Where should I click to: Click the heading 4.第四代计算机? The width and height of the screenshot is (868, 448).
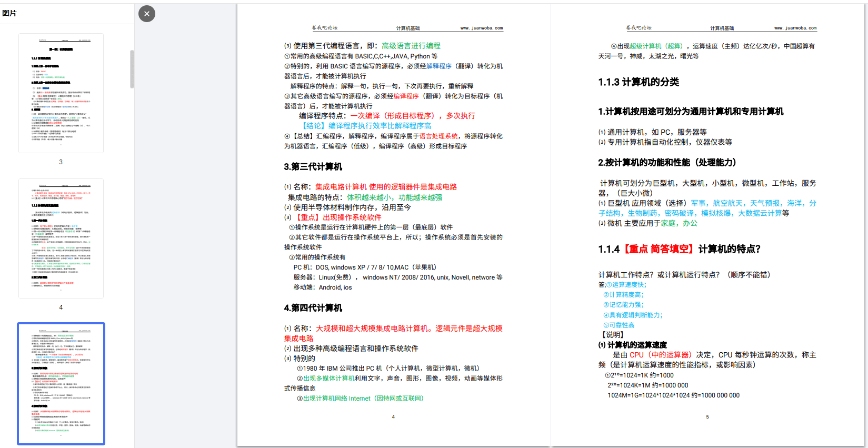(x=313, y=308)
